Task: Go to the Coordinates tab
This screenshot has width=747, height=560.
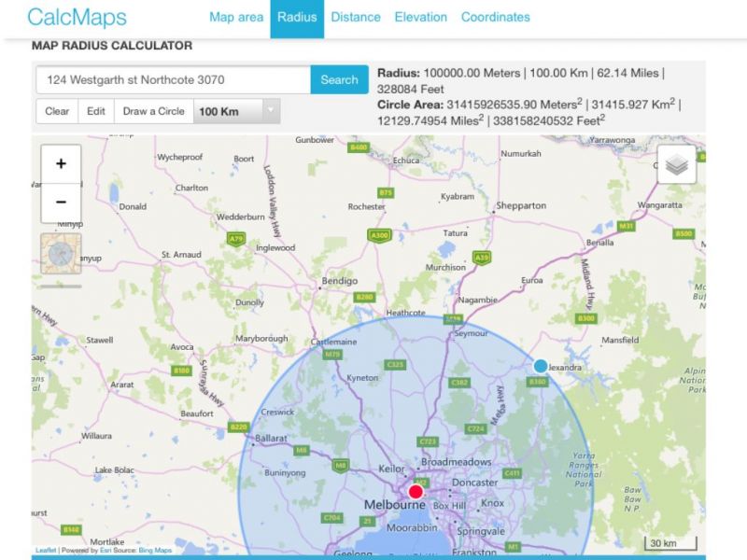Action: [x=495, y=18]
